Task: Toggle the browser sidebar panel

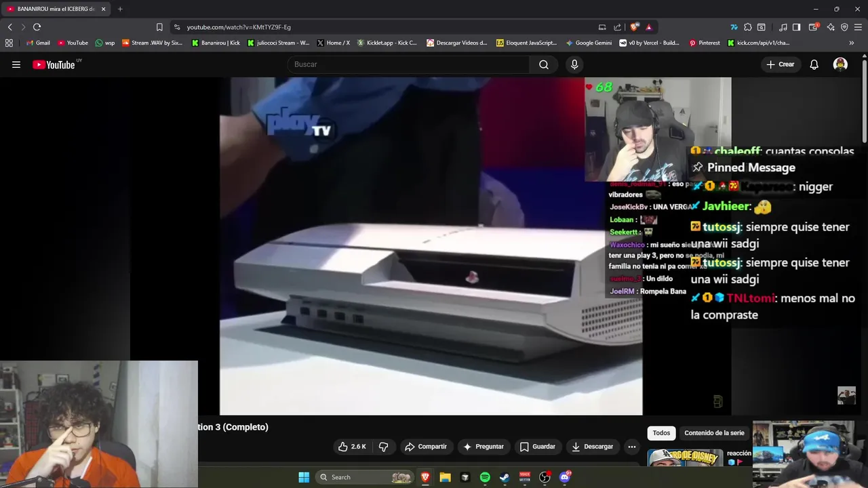Action: point(796,27)
